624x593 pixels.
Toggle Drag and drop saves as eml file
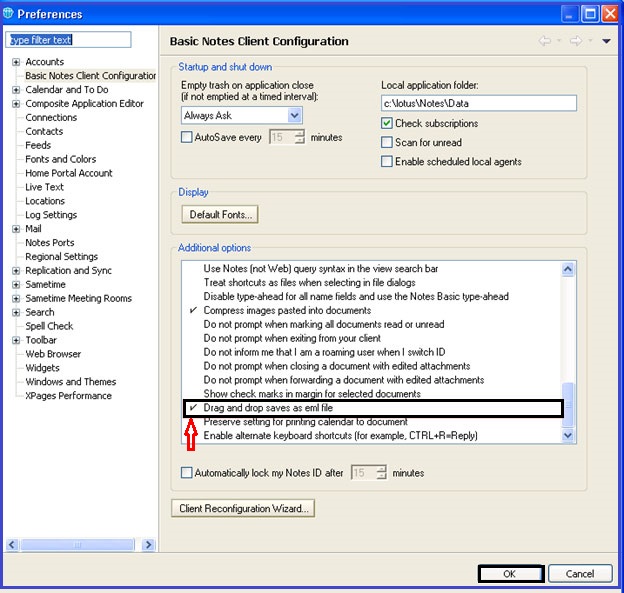(373, 408)
